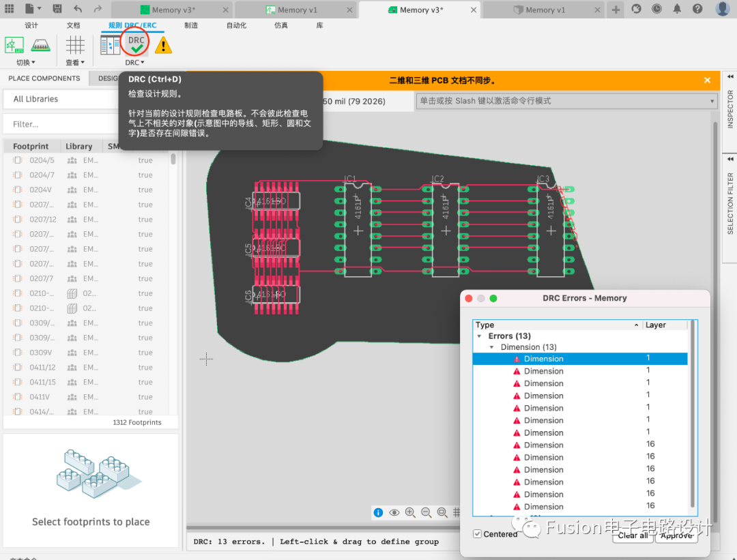This screenshot has width=737, height=560.
Task: Open the 切换 dropdown arrow
Action: point(33,63)
